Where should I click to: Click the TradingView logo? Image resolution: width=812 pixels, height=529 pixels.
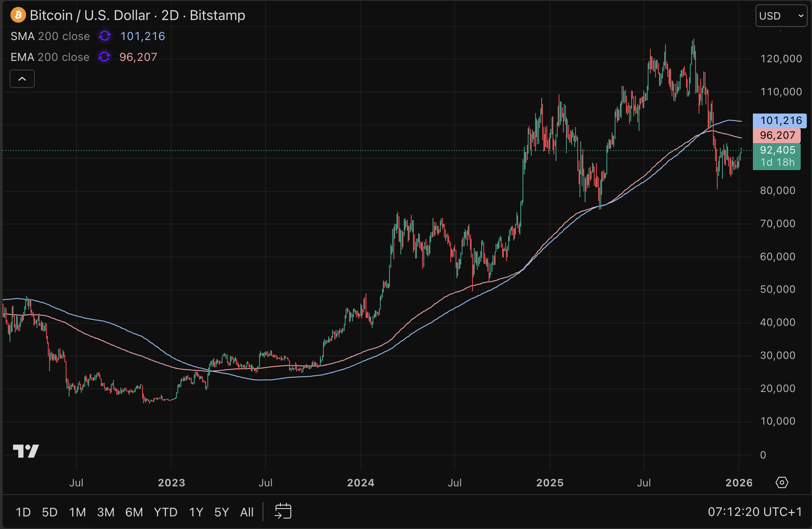[26, 451]
